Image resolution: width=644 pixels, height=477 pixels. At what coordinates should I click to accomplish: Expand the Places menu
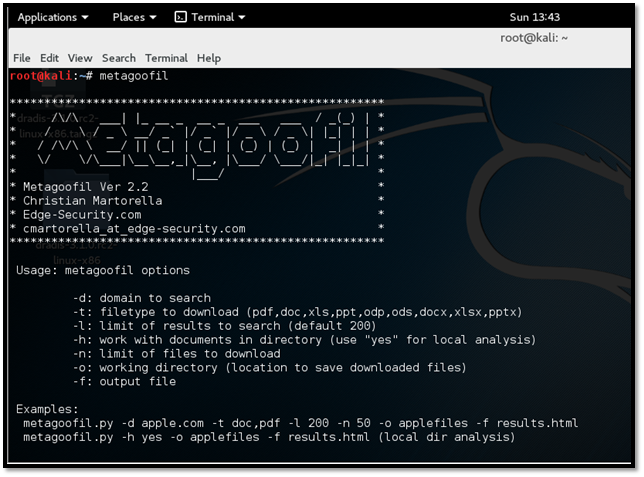tap(134, 17)
